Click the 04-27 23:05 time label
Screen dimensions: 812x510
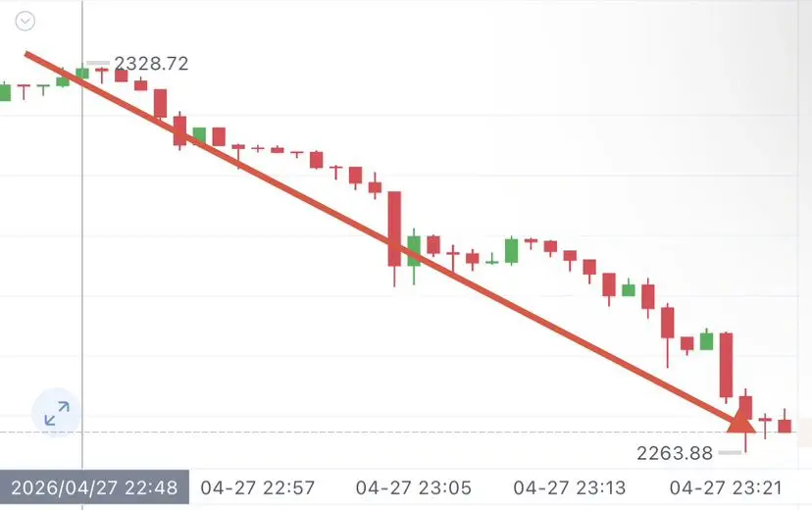[x=413, y=487]
